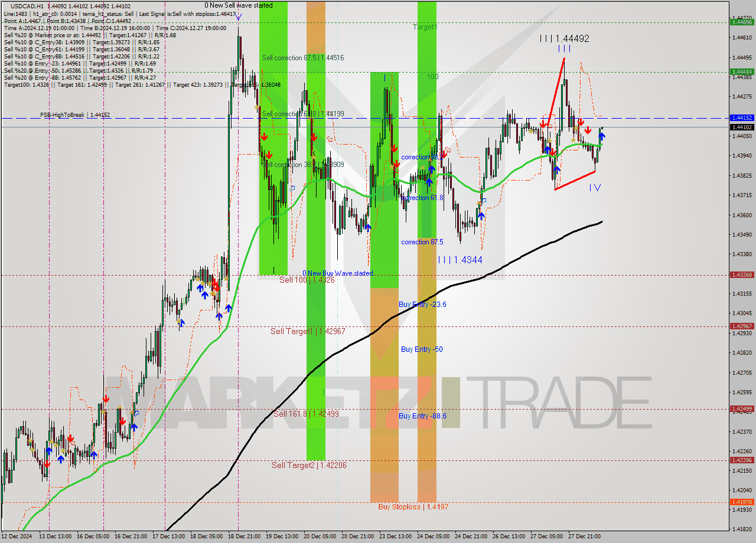Click blue 1.44152 price tag on axis
Viewport: 756px width, 543px height.
742,117
